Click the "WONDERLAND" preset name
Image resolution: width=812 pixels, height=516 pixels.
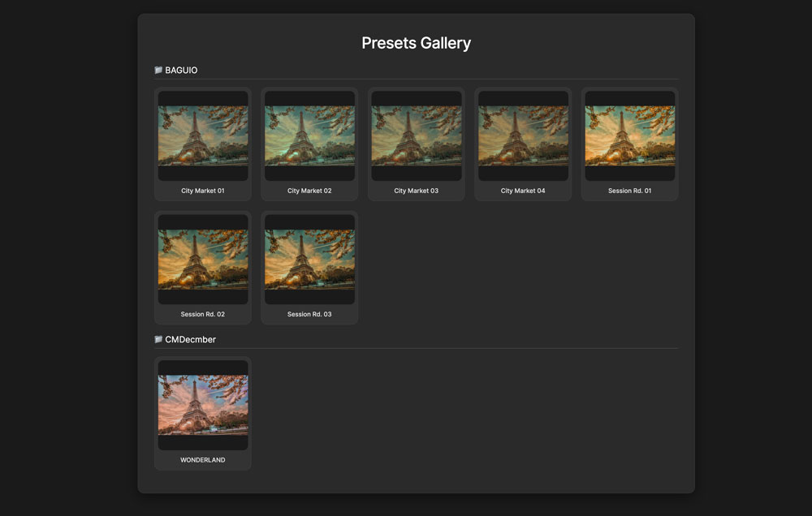[203, 460]
